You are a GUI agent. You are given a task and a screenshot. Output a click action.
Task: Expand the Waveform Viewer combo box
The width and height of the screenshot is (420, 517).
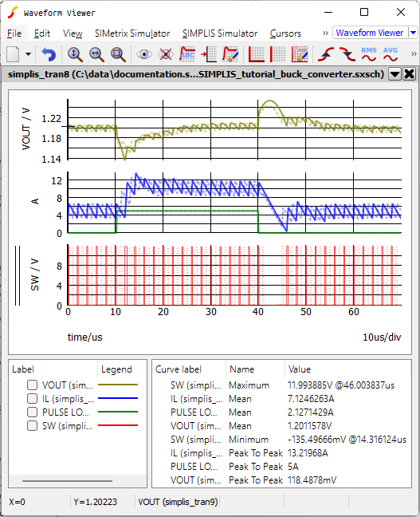coord(413,33)
